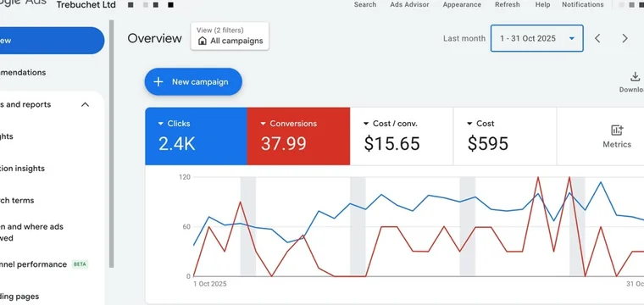Click the 1 Oct 2025 axis label
This screenshot has height=305, width=644.
[210, 284]
